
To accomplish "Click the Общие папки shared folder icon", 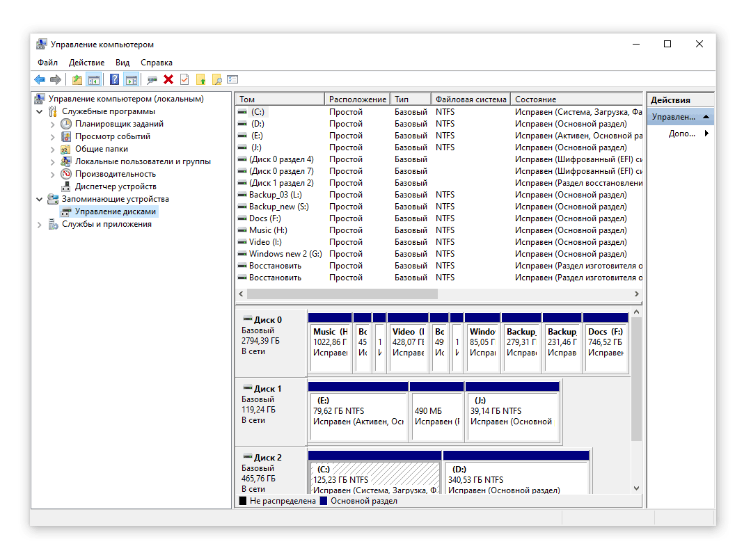I will (66, 149).
